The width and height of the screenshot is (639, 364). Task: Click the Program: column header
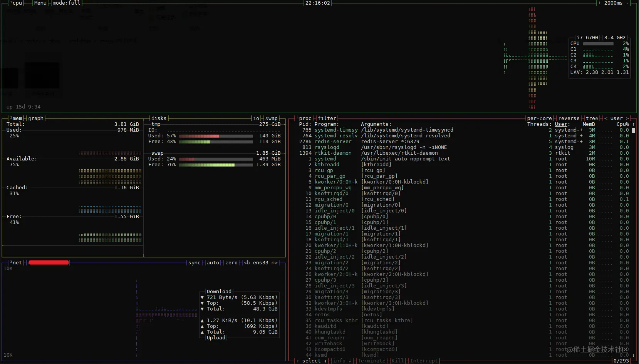point(327,124)
